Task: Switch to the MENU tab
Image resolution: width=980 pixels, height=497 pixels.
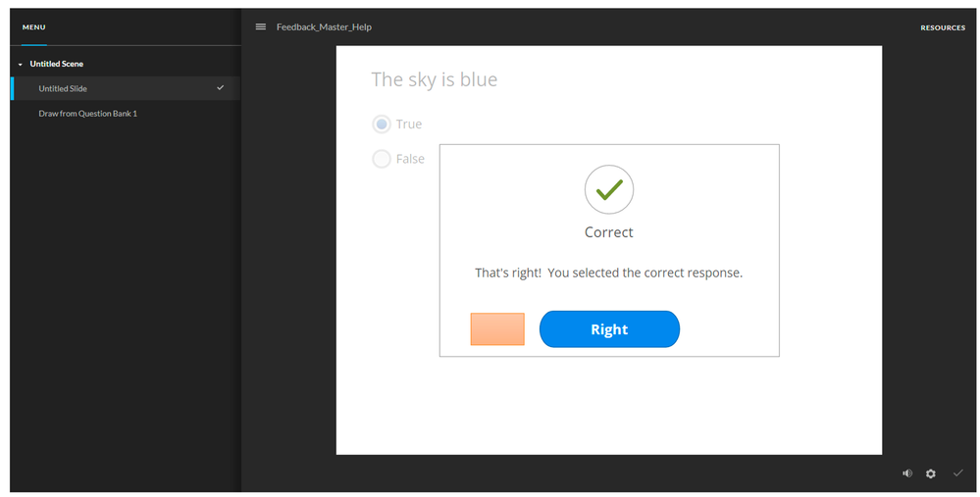Action: coord(34,27)
